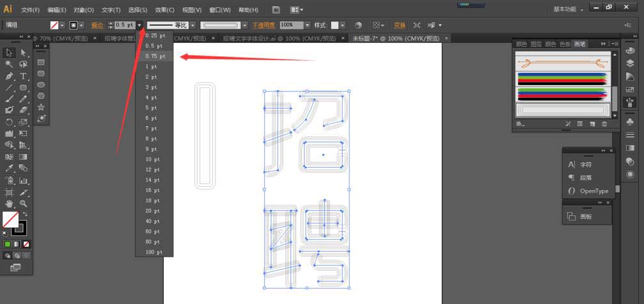This screenshot has height=304, width=644.
Task: Choose the Hand tool
Action: click(x=10, y=204)
